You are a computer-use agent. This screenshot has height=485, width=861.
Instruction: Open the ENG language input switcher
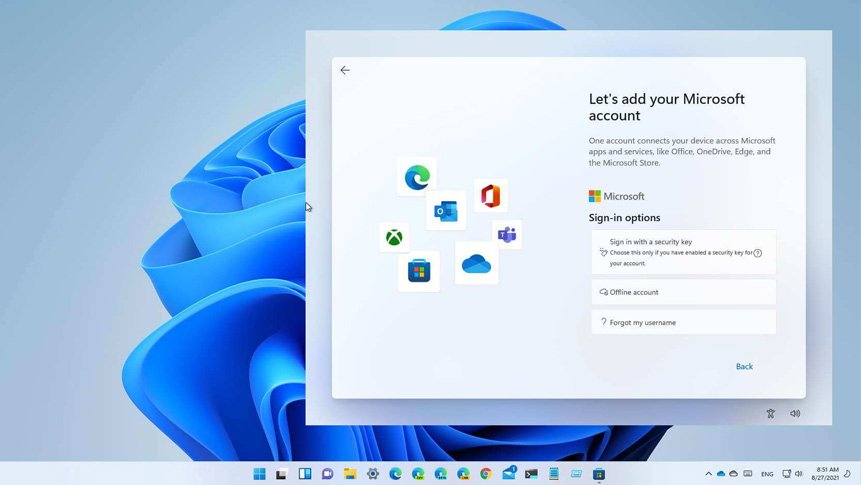[767, 474]
